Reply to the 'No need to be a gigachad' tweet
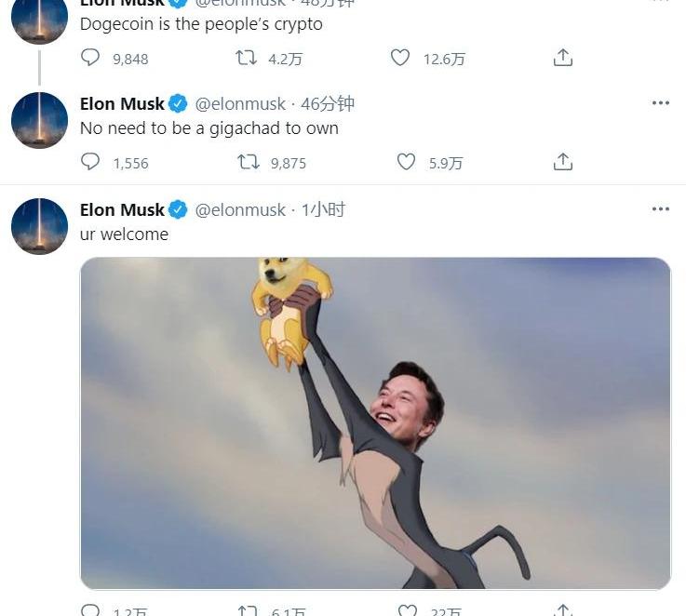The image size is (686, 616). click(90, 162)
